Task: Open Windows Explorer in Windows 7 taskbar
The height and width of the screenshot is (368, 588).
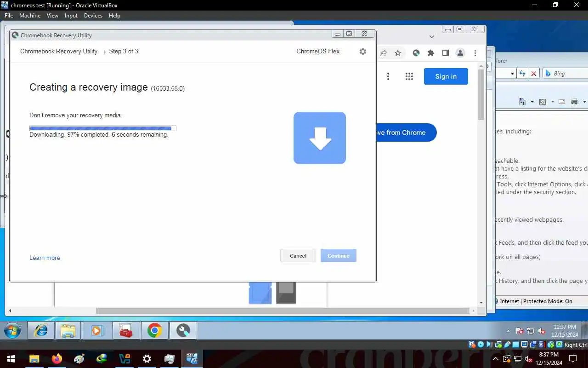Action: (x=68, y=331)
